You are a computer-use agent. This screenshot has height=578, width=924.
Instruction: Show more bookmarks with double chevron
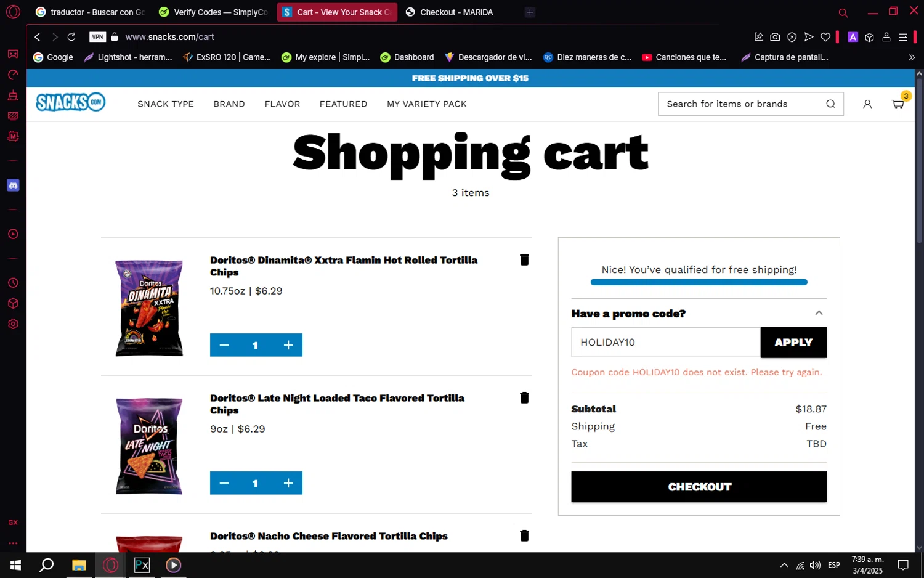(x=912, y=57)
